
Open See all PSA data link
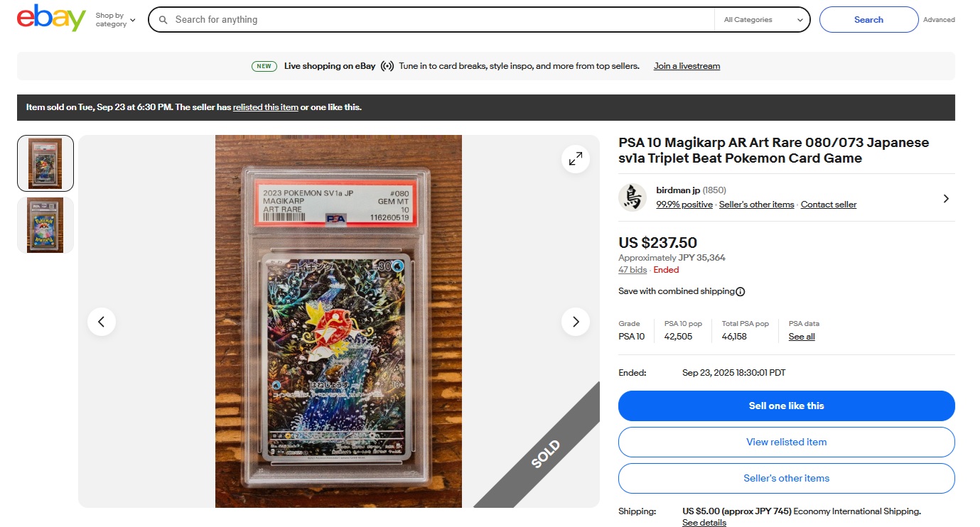pos(802,337)
